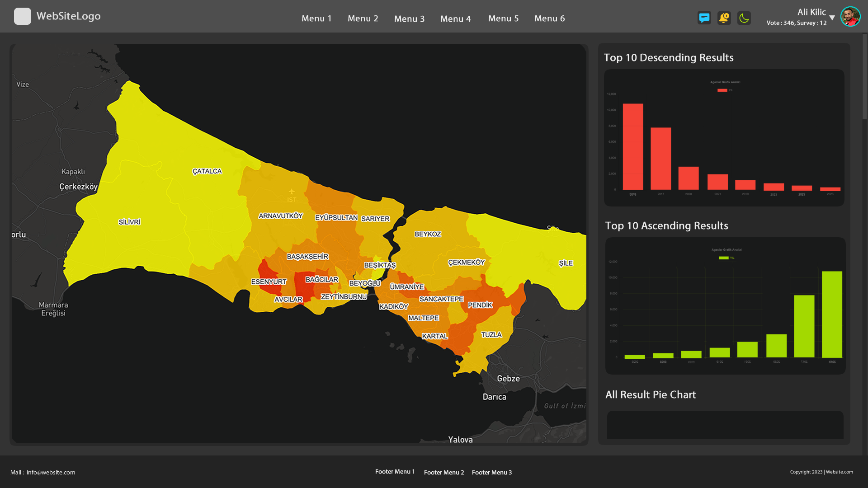The width and height of the screenshot is (868, 488).
Task: Open the notification bell icon
Action: click(x=724, y=18)
